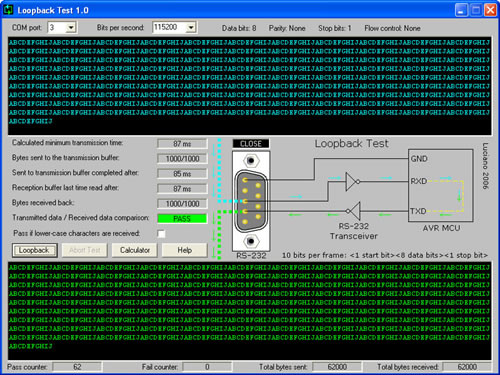Open the Help button
500x375 pixels.
click(x=184, y=250)
